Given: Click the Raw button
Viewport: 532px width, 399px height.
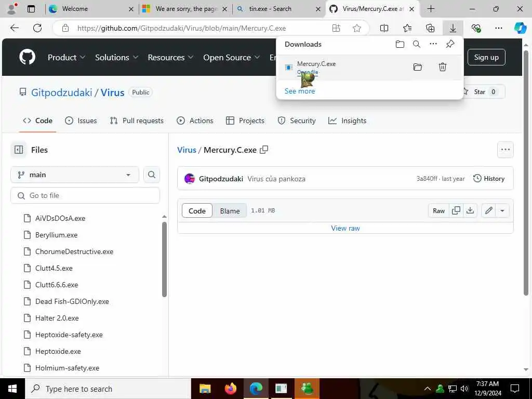Looking at the screenshot, I should click(438, 211).
